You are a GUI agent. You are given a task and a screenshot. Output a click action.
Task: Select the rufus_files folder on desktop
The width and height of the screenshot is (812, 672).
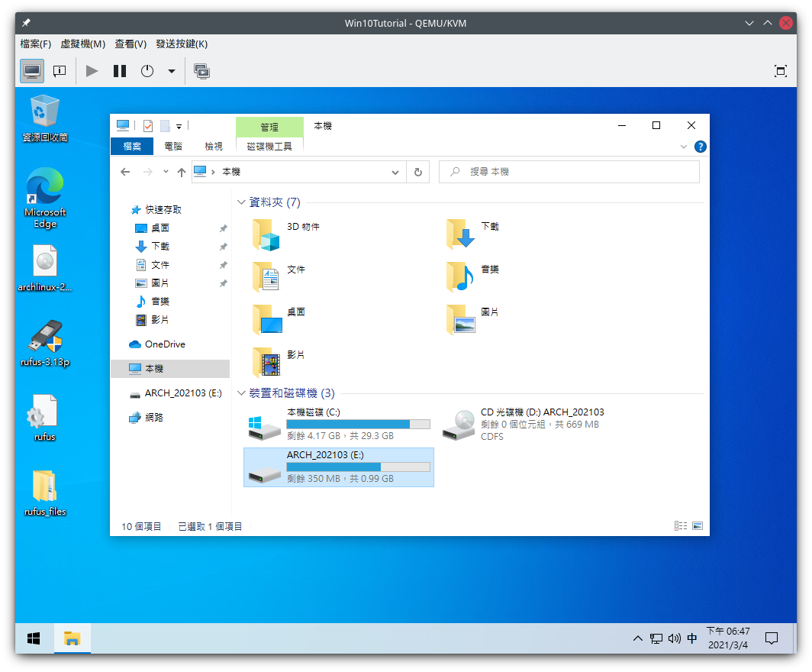pyautogui.click(x=45, y=493)
